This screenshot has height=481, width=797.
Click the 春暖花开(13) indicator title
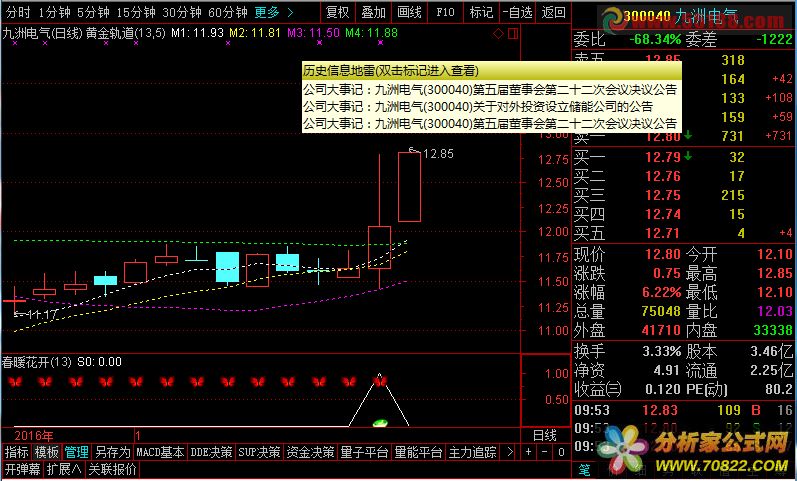(x=37, y=362)
